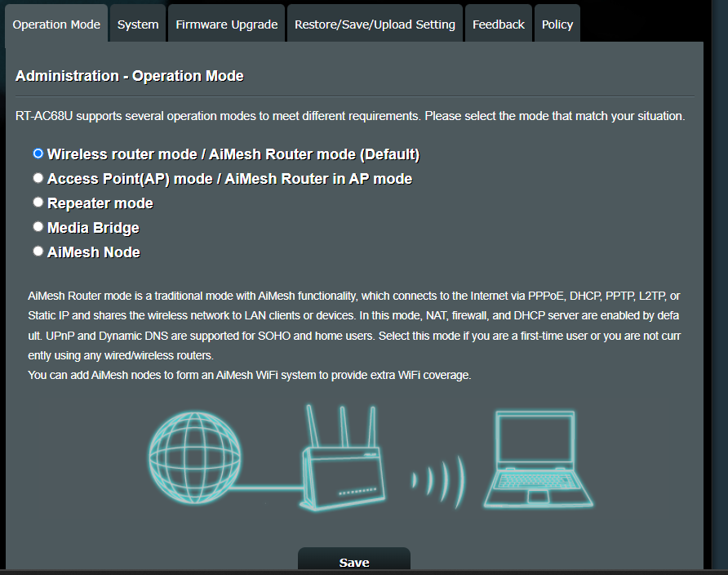Click the 'Administration - Operation Mode' heading

click(x=130, y=76)
